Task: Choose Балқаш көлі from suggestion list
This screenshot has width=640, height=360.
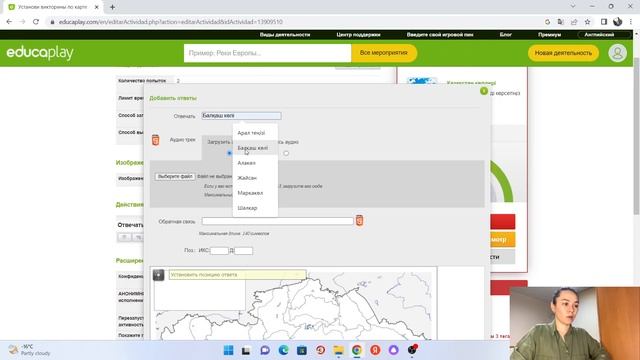Action: click(255, 148)
